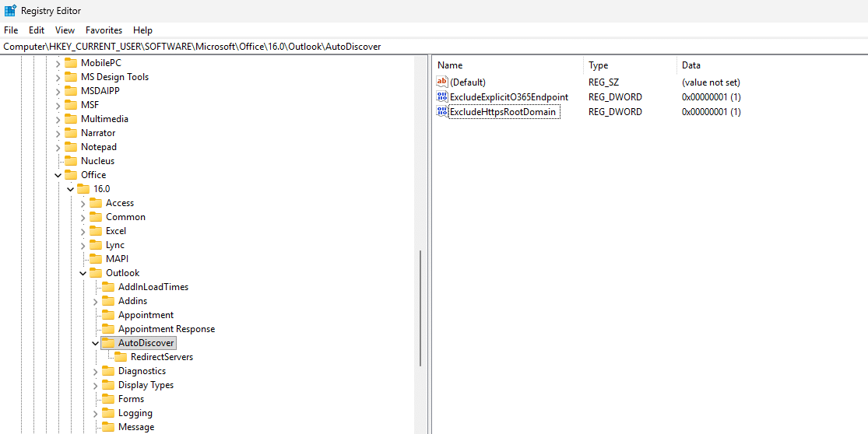This screenshot has width=868, height=434.
Task: Click the Common folder icon
Action: [95, 217]
